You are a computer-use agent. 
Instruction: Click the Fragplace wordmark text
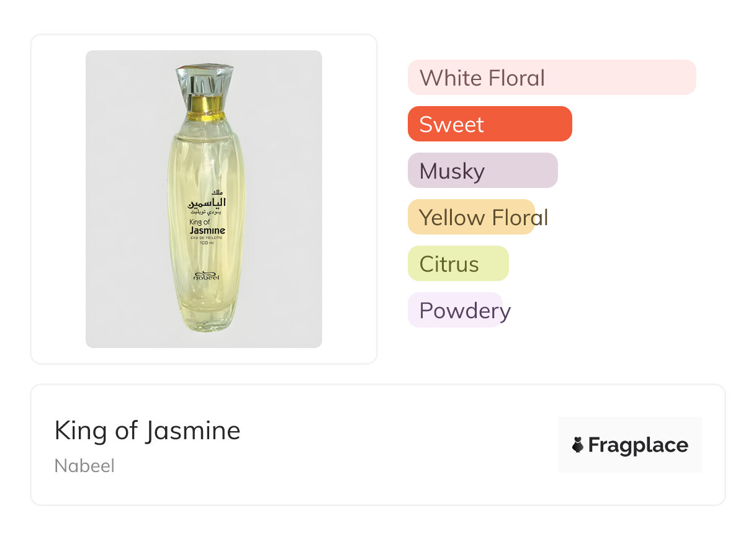(638, 445)
